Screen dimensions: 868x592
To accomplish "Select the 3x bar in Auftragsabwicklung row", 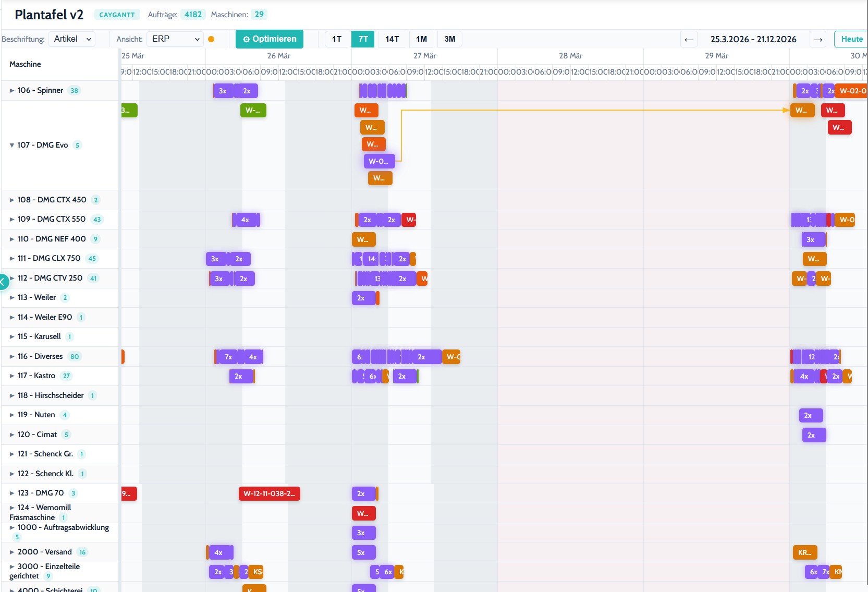I will point(363,533).
